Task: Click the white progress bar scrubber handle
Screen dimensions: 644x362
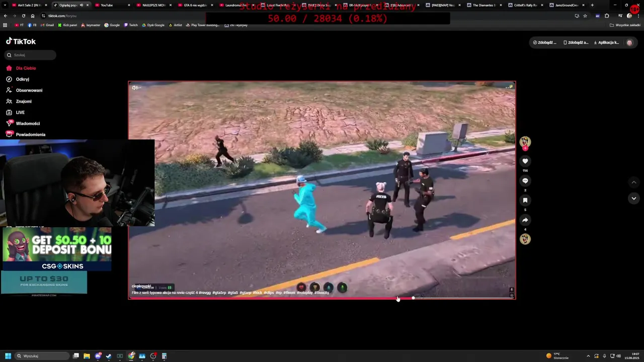Action: tap(413, 298)
